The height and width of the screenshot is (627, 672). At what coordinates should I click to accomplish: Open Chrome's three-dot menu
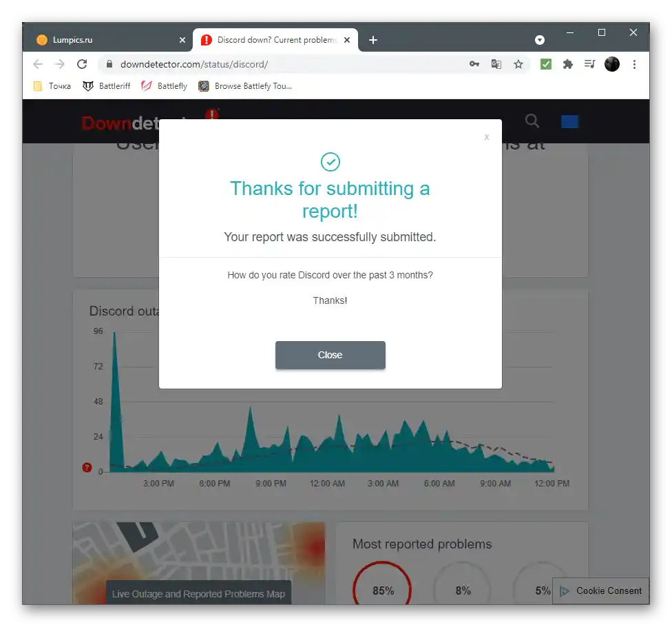634,64
